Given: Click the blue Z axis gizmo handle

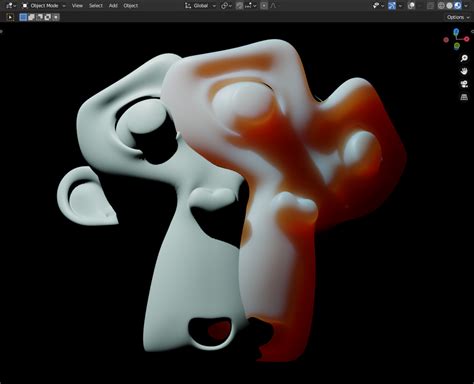Looking at the screenshot, I should click(x=456, y=32).
